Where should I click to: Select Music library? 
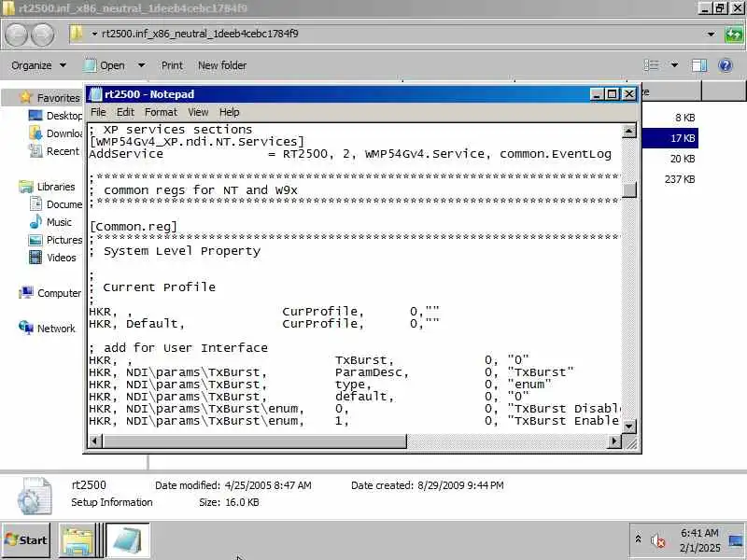pyautogui.click(x=59, y=222)
